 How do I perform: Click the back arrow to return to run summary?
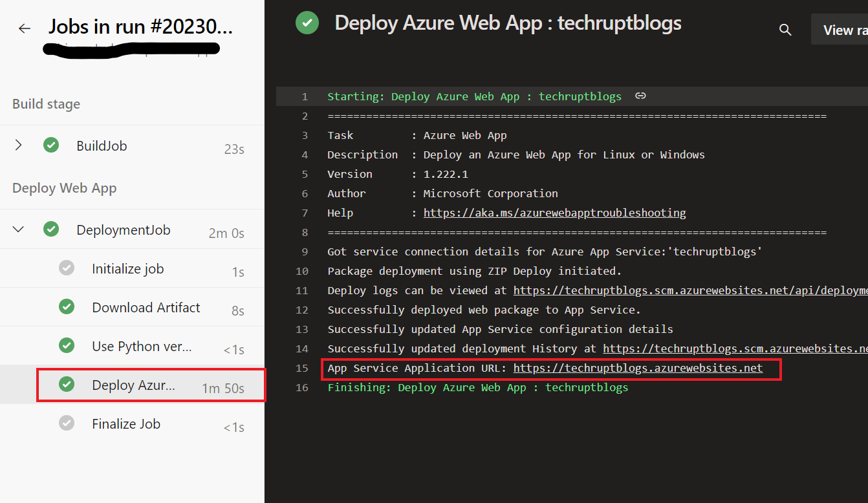point(24,28)
